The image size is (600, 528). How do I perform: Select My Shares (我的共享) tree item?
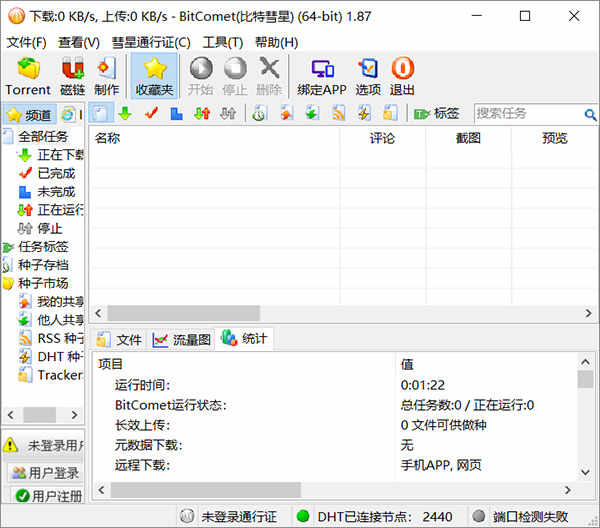(51, 301)
